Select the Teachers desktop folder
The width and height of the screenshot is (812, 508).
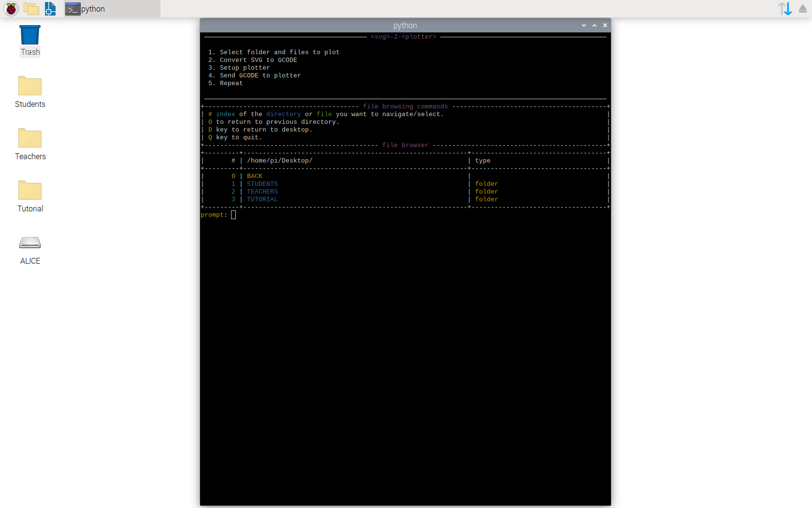pos(30,144)
